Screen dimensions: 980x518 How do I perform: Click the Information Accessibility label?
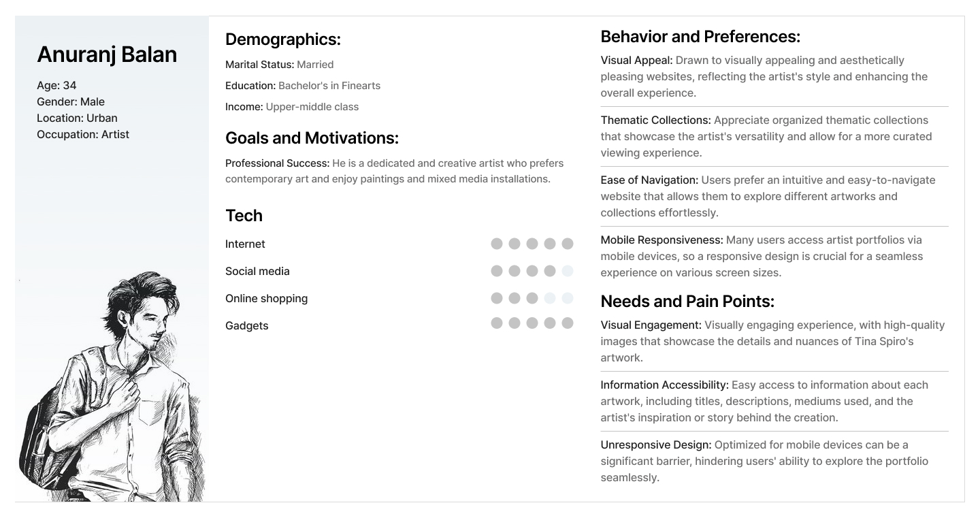pyautogui.click(x=664, y=385)
